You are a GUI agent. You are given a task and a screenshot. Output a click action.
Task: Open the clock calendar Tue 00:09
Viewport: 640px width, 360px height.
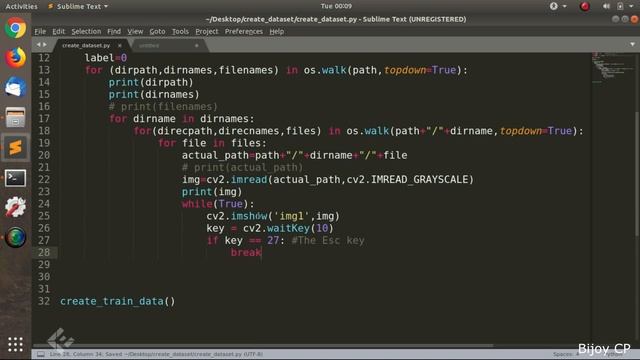[x=336, y=6]
